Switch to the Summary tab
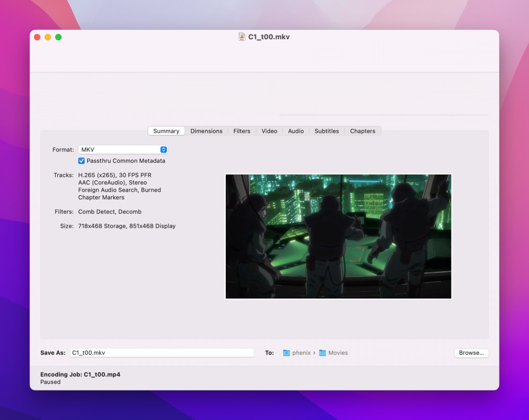This screenshot has width=529, height=420. click(166, 131)
